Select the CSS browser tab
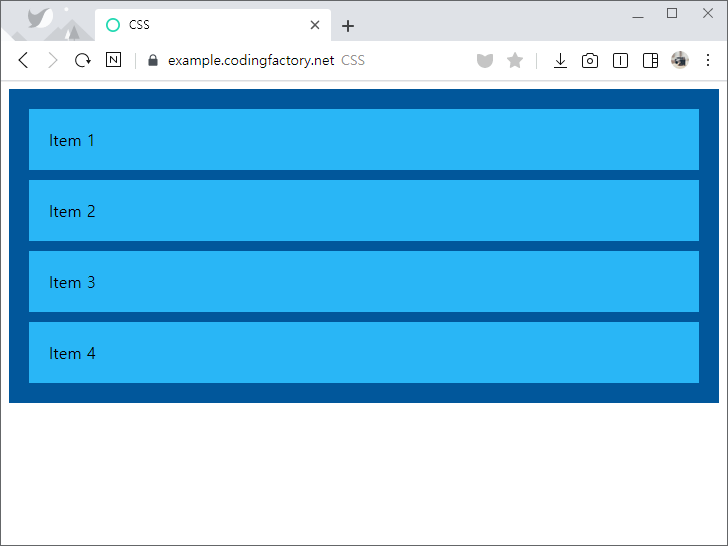 point(213,25)
